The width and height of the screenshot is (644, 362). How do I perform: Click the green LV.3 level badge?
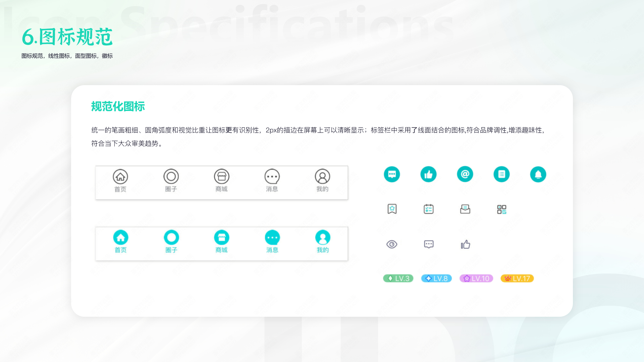coord(398,279)
